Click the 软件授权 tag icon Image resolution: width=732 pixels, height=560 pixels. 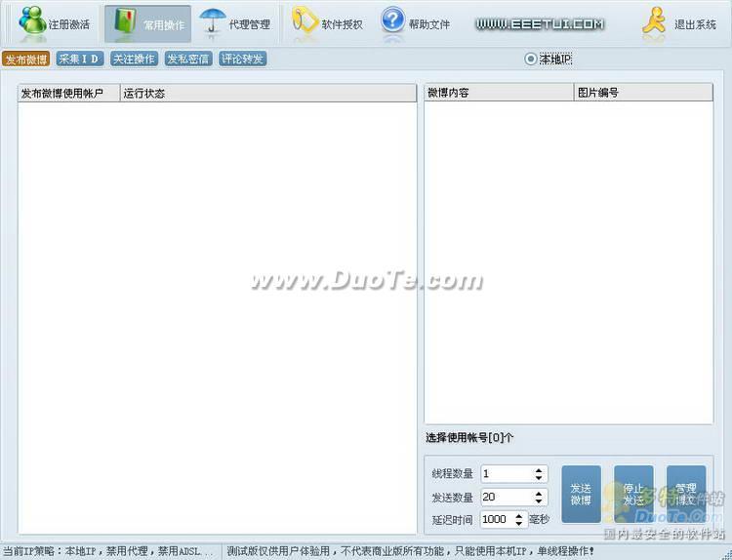pyautogui.click(x=305, y=22)
